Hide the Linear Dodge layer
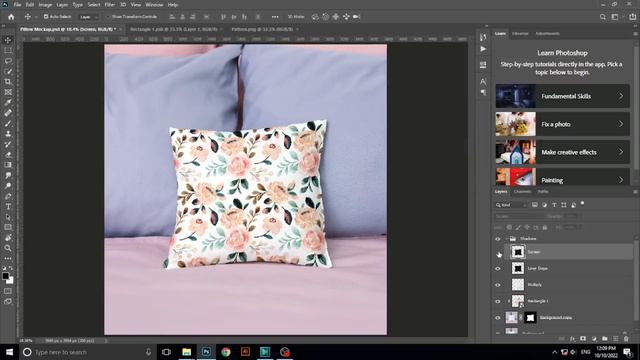 pos(498,269)
